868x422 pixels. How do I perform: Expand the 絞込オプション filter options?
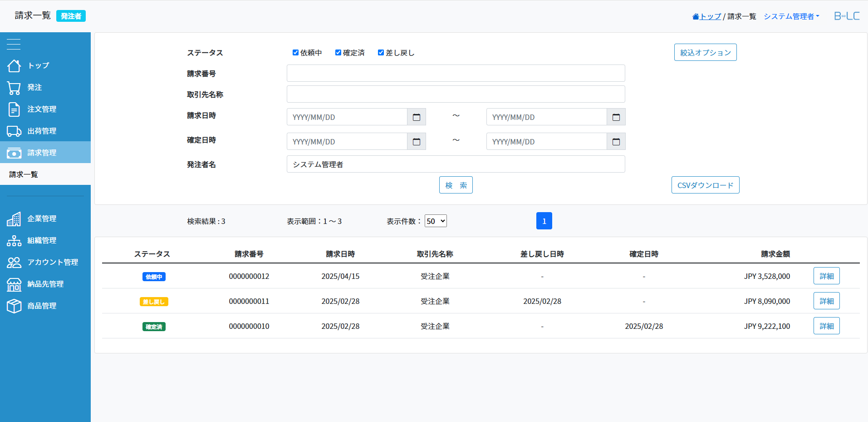click(705, 53)
